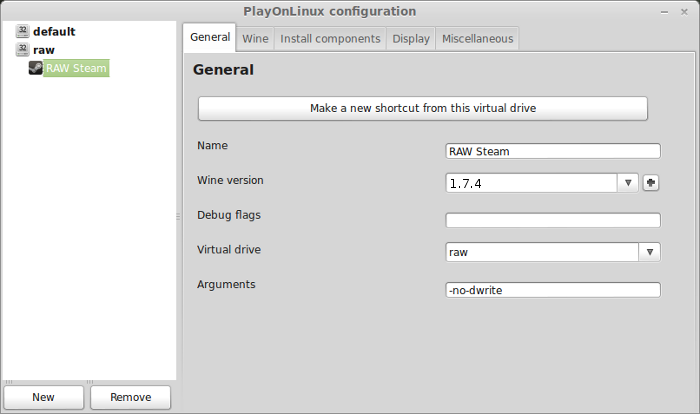Click the empty Debug flags field

pos(553,220)
